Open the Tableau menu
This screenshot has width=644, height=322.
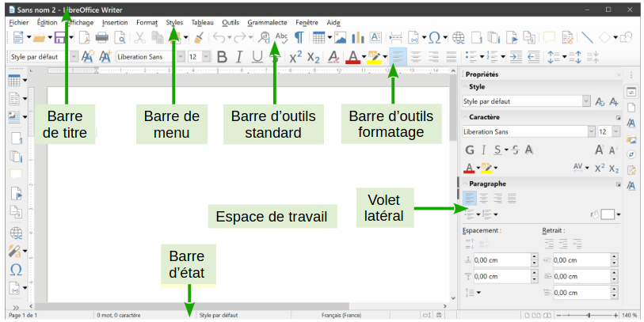(x=203, y=23)
